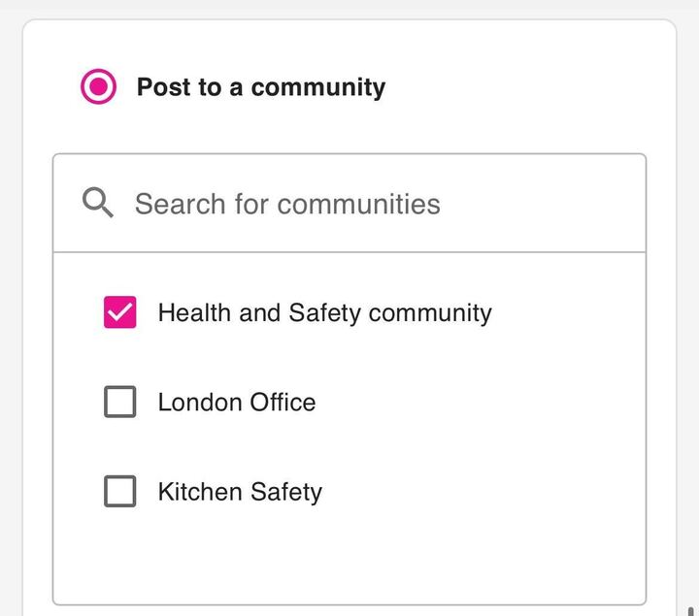Select the Post to a community radio button
Viewport: 699px width, 616px height.
(98, 87)
